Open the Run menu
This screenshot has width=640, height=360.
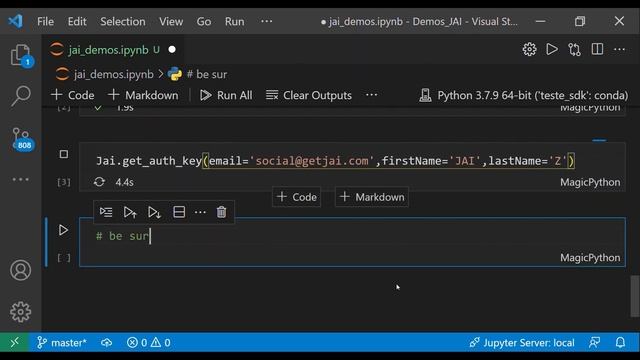[x=234, y=21]
